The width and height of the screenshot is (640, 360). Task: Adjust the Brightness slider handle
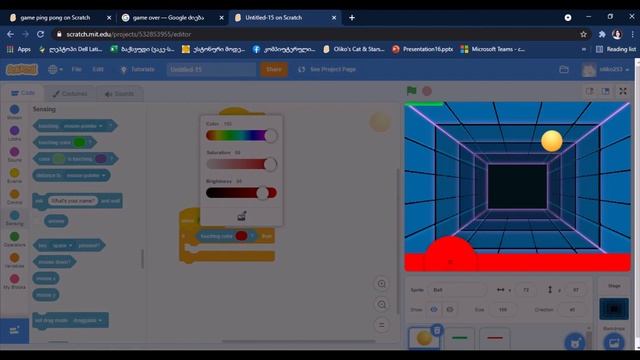pyautogui.click(x=262, y=193)
